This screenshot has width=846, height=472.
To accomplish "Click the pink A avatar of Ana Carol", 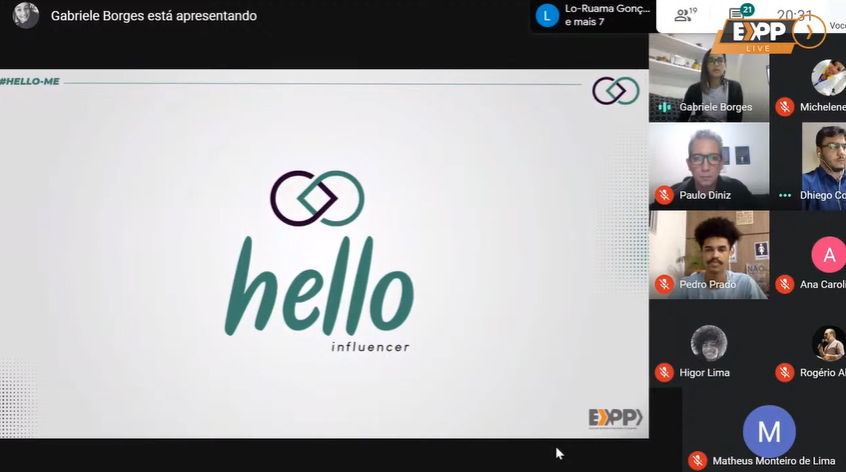I will click(x=829, y=255).
